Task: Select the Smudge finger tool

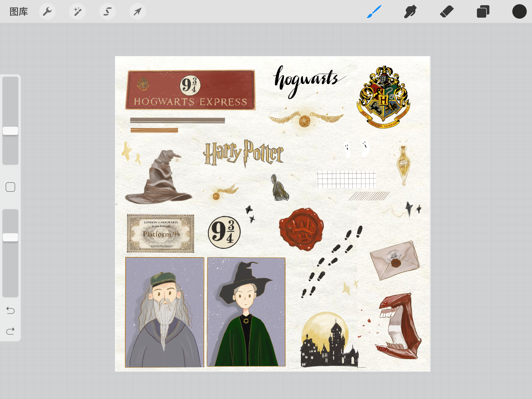Action: (410, 12)
